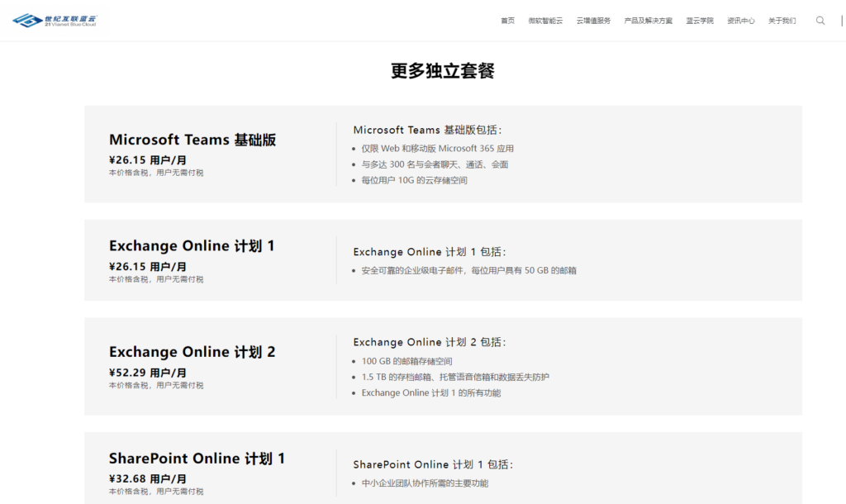Select 云增值服务 in the top navigation
Screen dimensions: 846x504
click(x=593, y=21)
